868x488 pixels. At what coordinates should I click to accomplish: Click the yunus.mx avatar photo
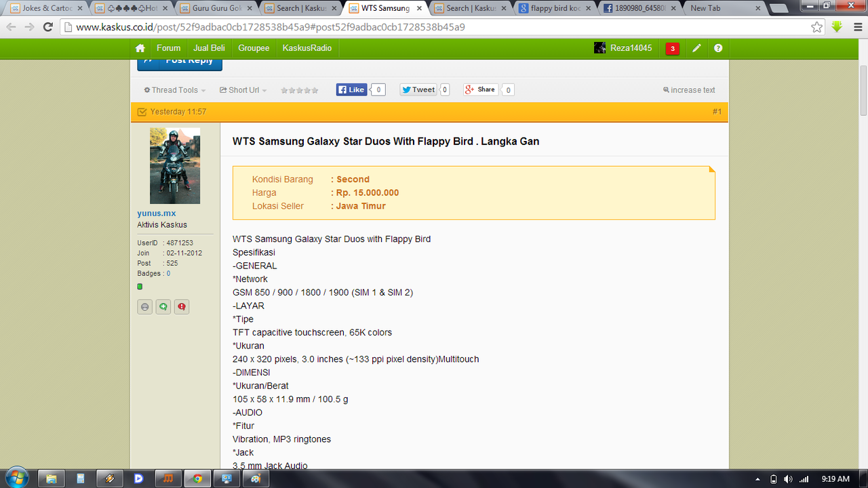(175, 166)
